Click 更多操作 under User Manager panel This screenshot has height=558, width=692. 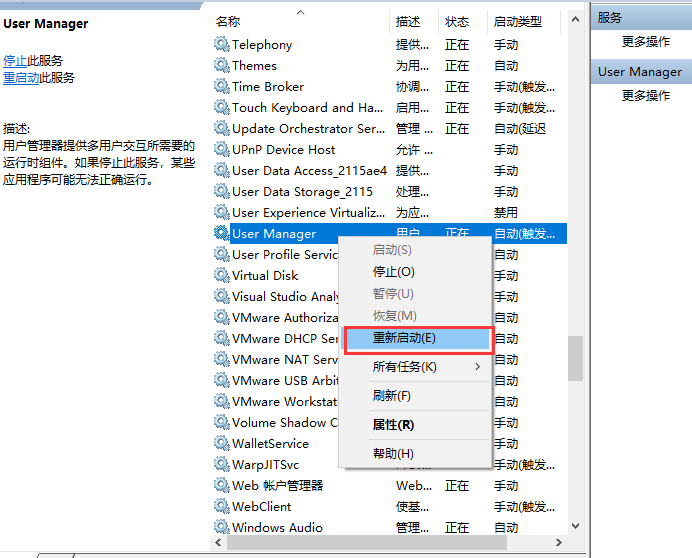coord(646,95)
